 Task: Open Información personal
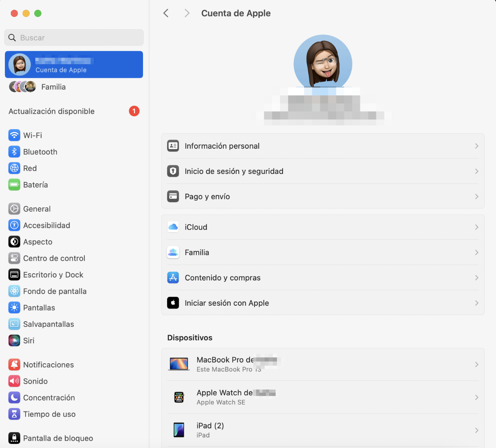click(x=323, y=146)
